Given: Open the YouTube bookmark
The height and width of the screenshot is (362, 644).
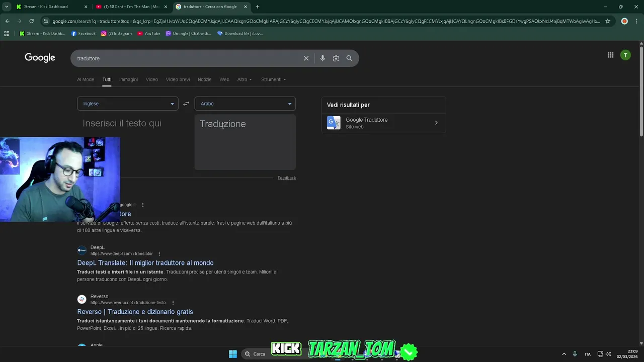Looking at the screenshot, I should point(149,34).
